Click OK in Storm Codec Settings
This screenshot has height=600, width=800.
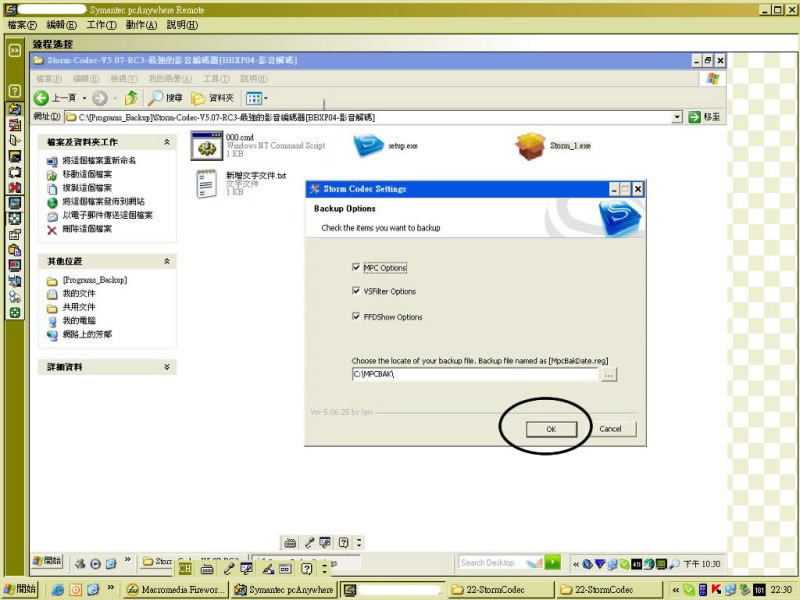[x=551, y=429]
